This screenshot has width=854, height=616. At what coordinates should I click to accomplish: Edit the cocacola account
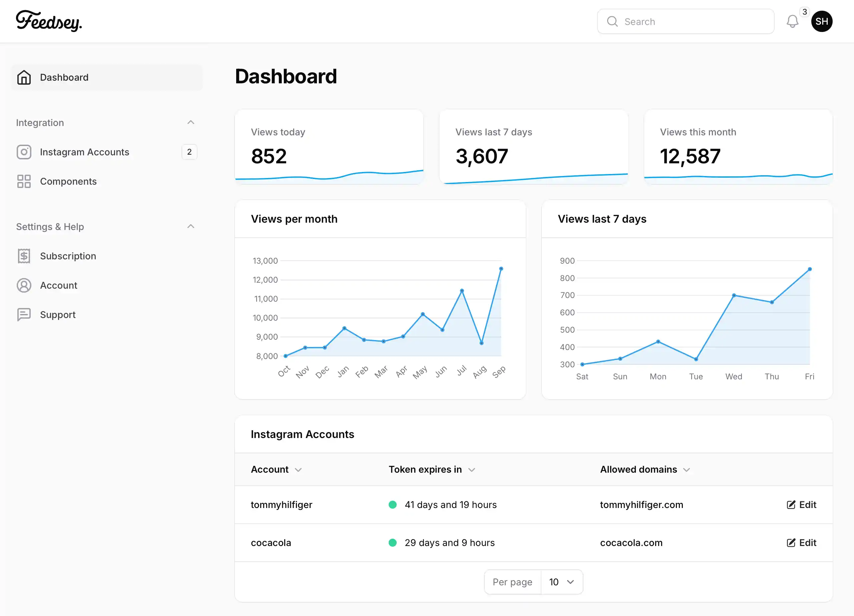point(801,543)
